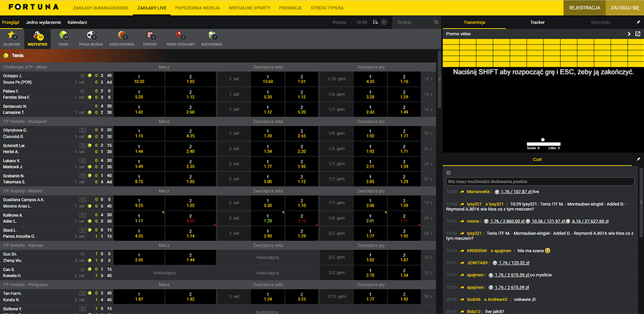Select the Koszykówka basketball filter
This screenshot has height=314, width=644.
pos(123,39)
